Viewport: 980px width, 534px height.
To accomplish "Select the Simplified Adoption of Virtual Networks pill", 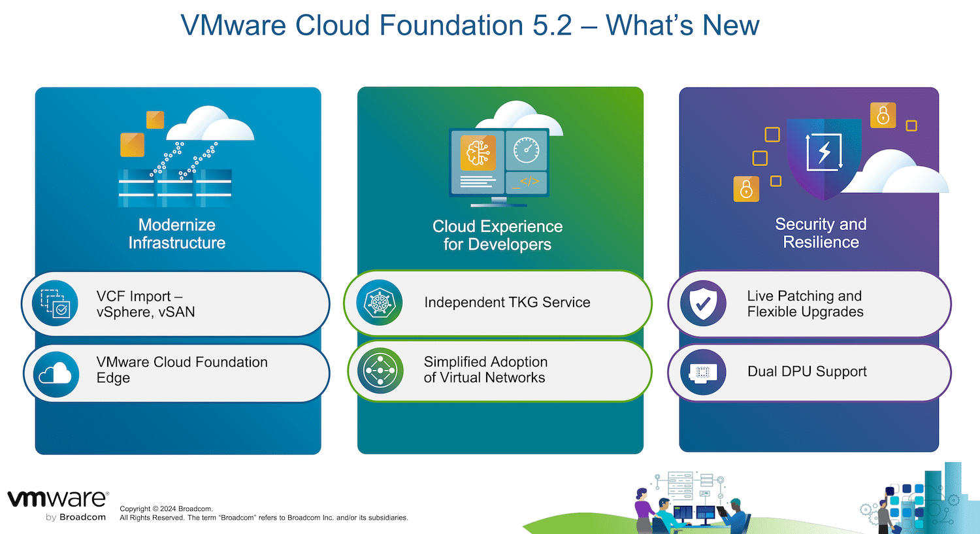I will tap(500, 371).
